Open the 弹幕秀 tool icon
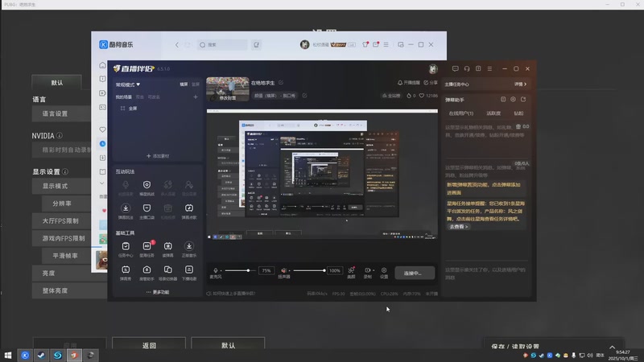Viewport: 644px width, 362px height. click(126, 269)
